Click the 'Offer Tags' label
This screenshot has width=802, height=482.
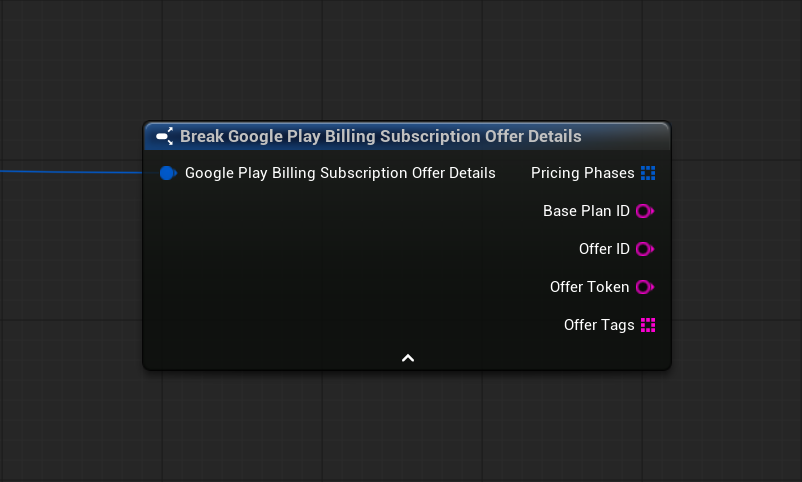point(599,325)
